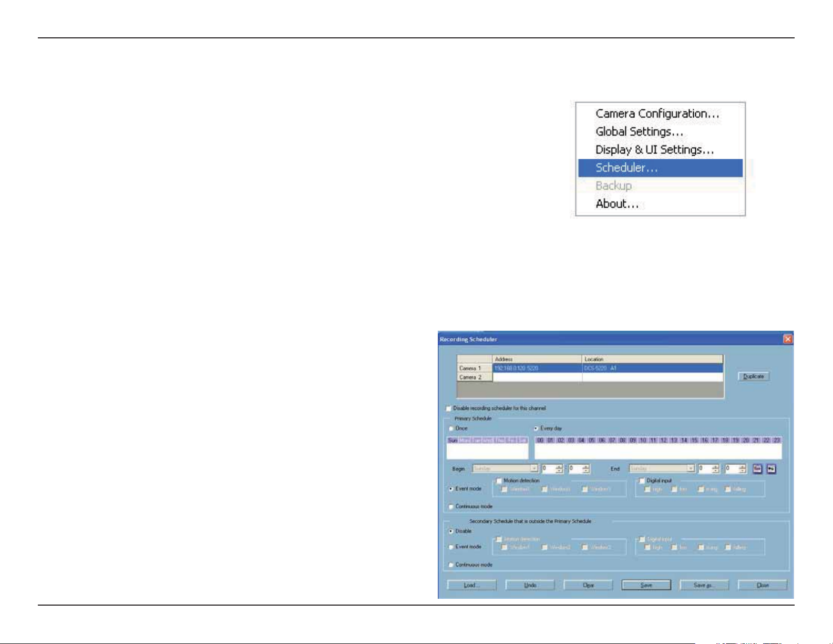This screenshot has height=644, width=833.
Task: Click the Save as... button
Action: click(704, 585)
